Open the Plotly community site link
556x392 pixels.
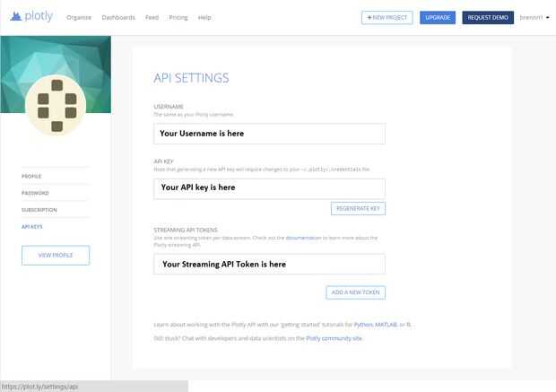click(x=334, y=338)
